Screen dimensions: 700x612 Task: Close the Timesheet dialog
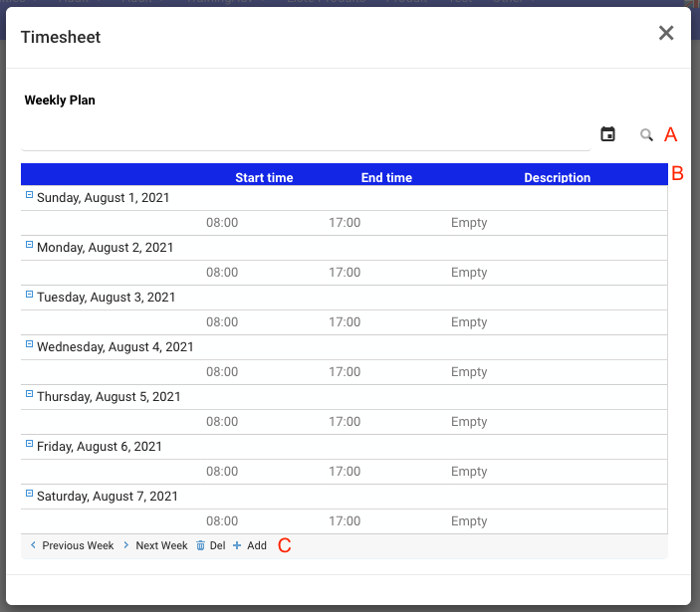666,33
